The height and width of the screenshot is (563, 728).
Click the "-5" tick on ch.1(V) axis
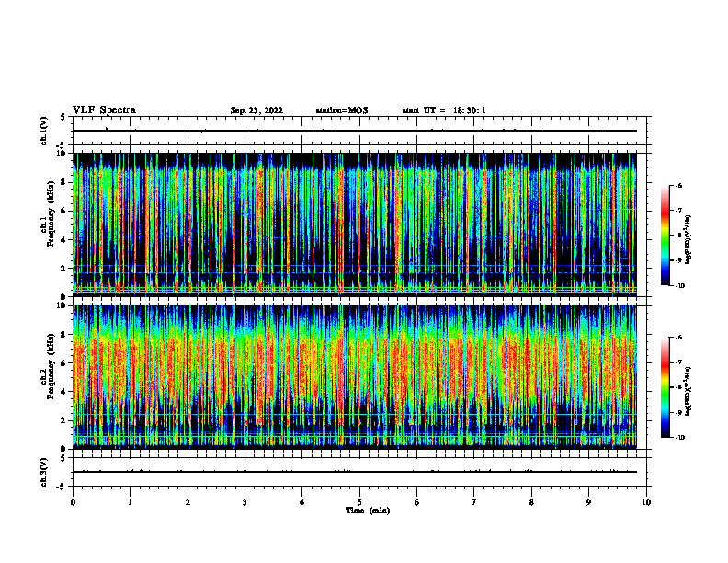62,145
